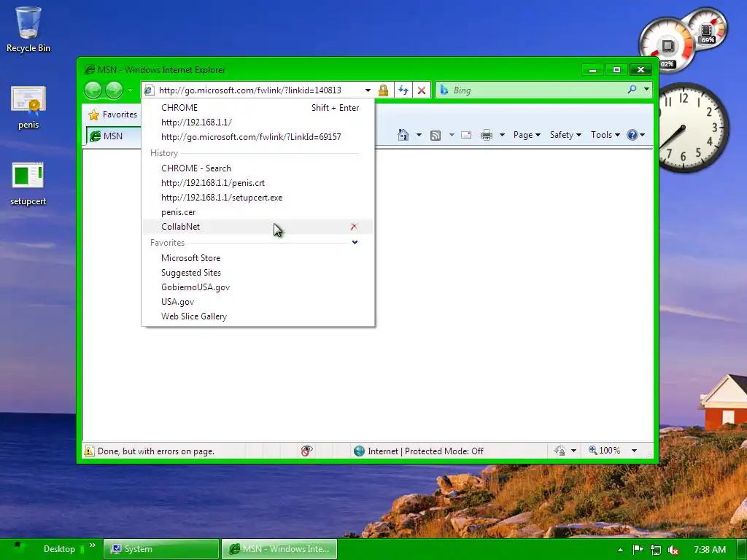Click the Desktop toolbar in taskbar
The height and width of the screenshot is (560, 747).
pyautogui.click(x=60, y=549)
